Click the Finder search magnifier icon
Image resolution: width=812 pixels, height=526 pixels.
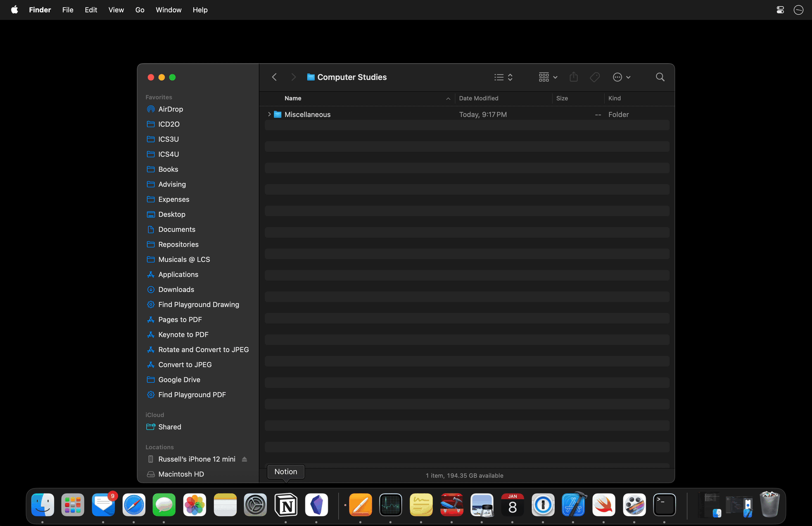pos(660,77)
